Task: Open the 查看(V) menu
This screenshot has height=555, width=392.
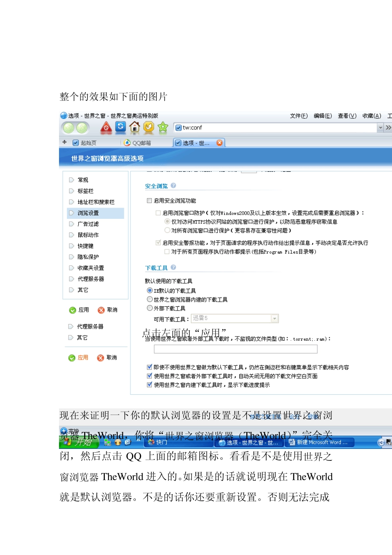Action: click(347, 116)
